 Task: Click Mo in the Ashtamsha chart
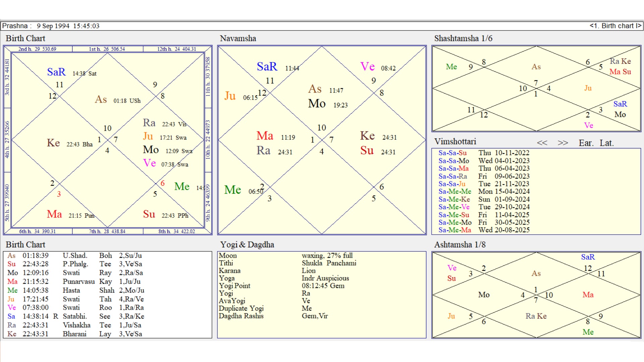[484, 295]
